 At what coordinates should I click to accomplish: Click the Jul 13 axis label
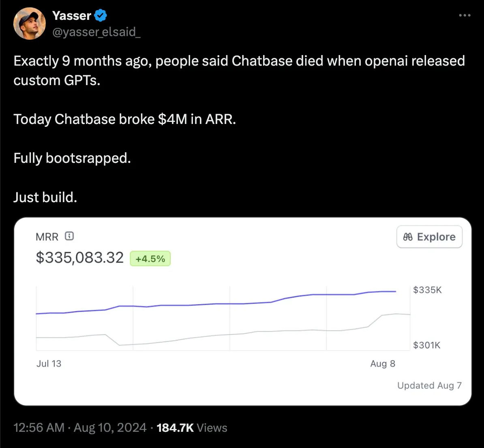pos(49,363)
